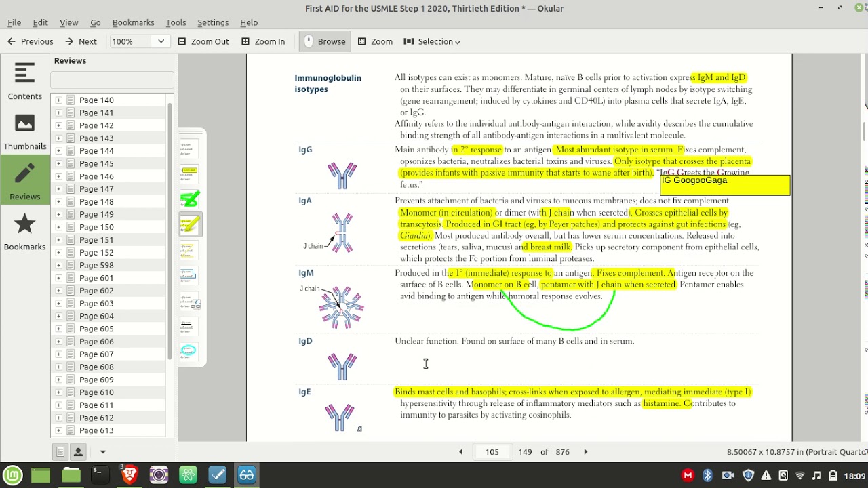868x488 pixels.
Task: Click the page number field showing 105
Action: pos(492,452)
